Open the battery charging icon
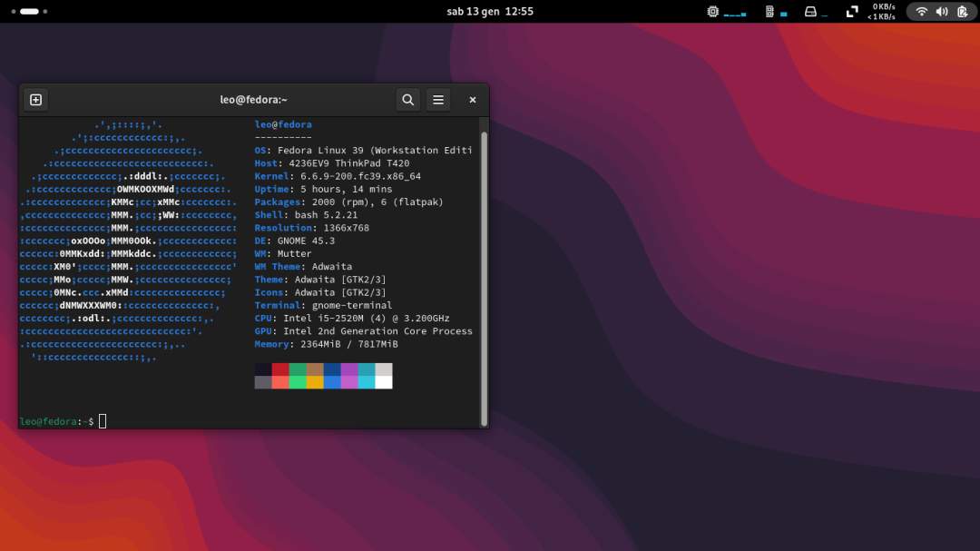 point(963,11)
